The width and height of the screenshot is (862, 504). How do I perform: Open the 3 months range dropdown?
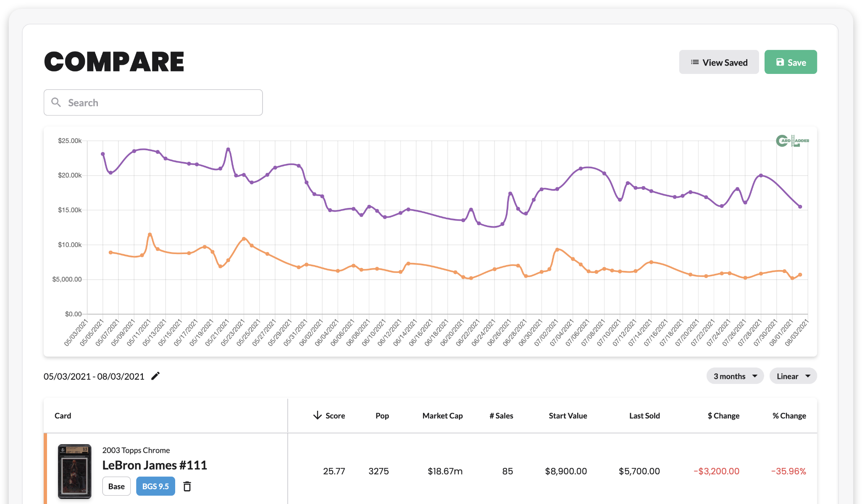click(x=735, y=376)
